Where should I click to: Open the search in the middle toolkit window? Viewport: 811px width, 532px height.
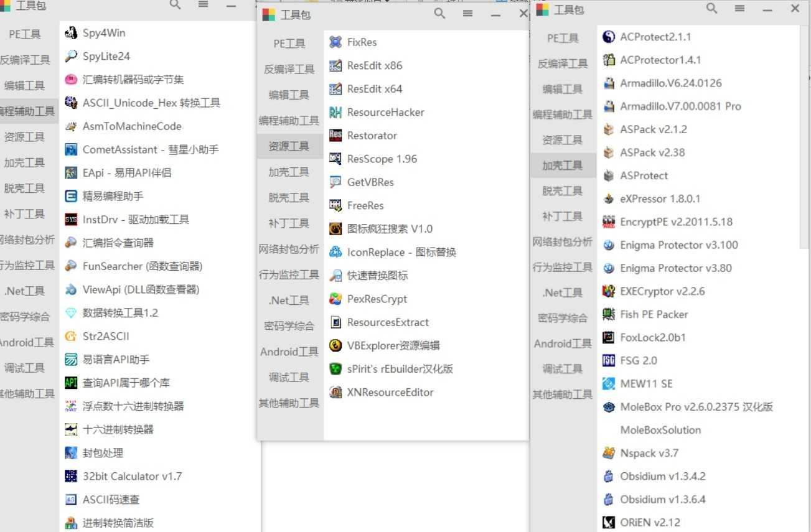point(440,13)
